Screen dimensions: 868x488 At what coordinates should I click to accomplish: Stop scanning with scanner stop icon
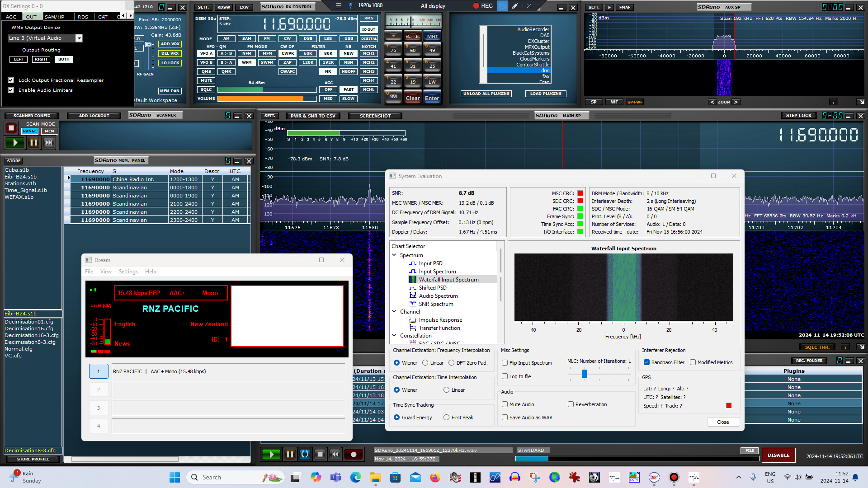[x=11, y=128]
